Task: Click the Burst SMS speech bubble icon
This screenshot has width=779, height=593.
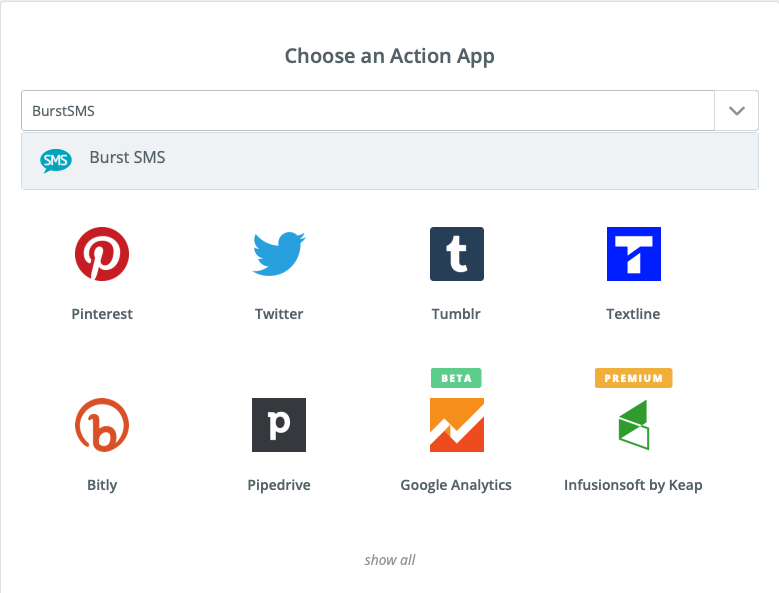Action: point(56,159)
